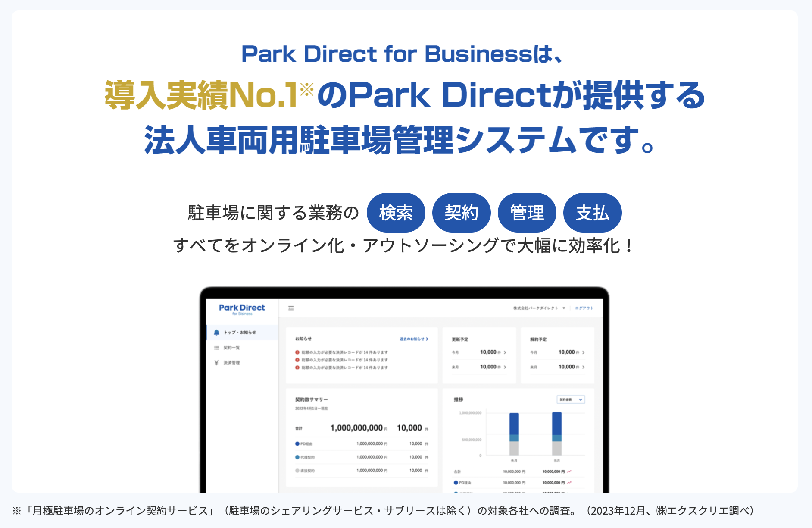Image resolution: width=812 pixels, height=528 pixels.
Task: Click the yen icon beside 決済管理
Action: pyautogui.click(x=216, y=363)
